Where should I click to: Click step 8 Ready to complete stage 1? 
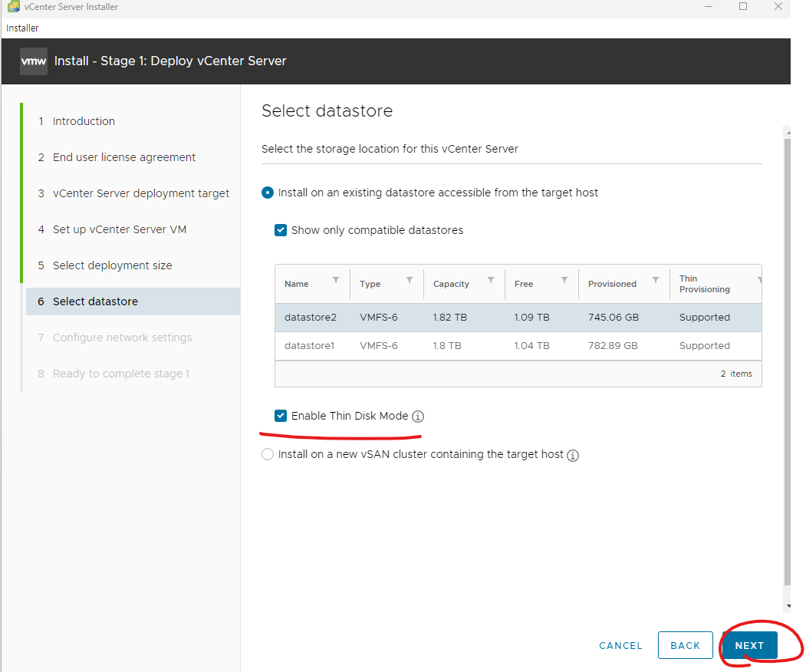[x=121, y=374]
